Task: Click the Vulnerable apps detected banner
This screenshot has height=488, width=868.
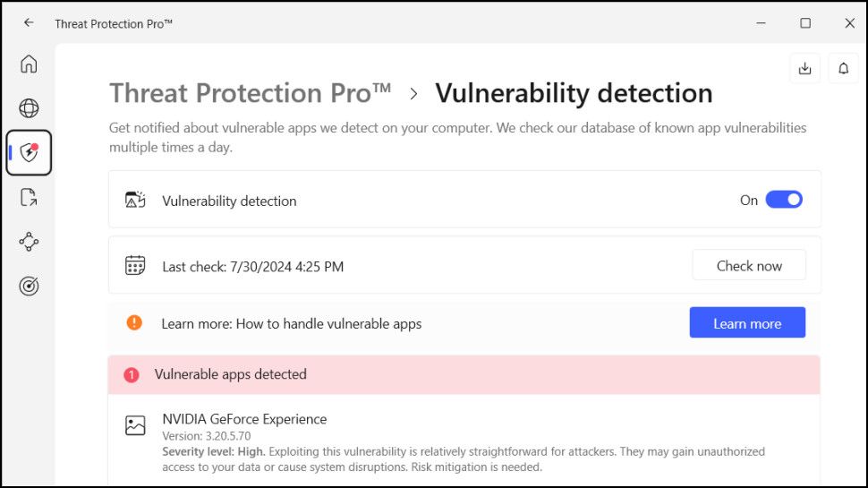Action: tap(464, 374)
